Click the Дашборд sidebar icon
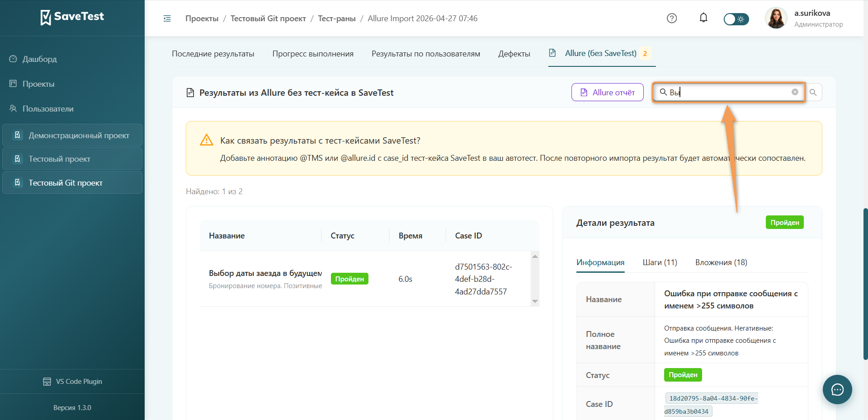The width and height of the screenshot is (868, 420). click(13, 59)
